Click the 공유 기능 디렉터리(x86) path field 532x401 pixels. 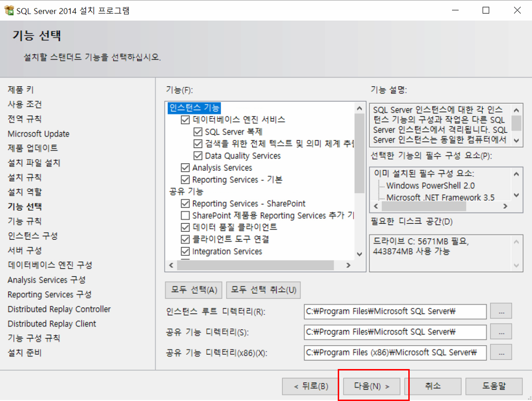[395, 353]
